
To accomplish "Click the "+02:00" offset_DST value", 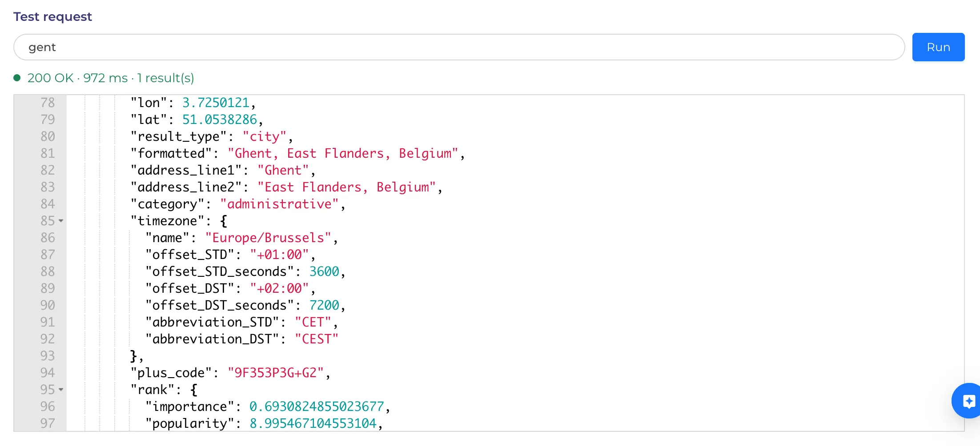I will pyautogui.click(x=279, y=288).
